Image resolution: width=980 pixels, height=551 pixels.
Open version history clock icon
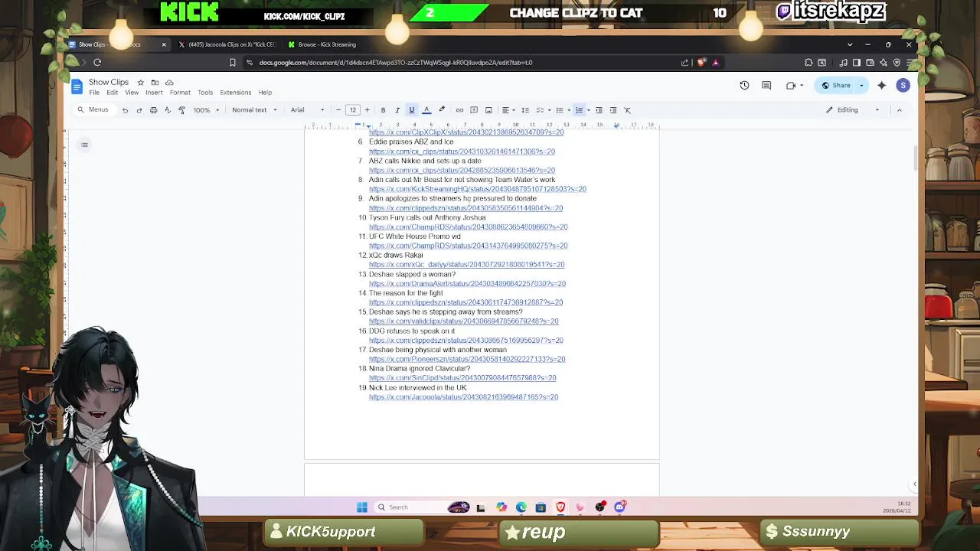744,86
